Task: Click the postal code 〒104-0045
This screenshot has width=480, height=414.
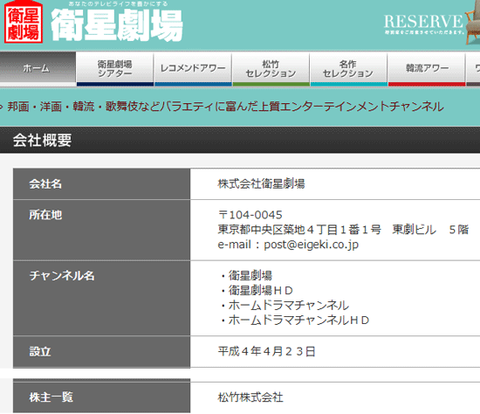Action: (250, 215)
